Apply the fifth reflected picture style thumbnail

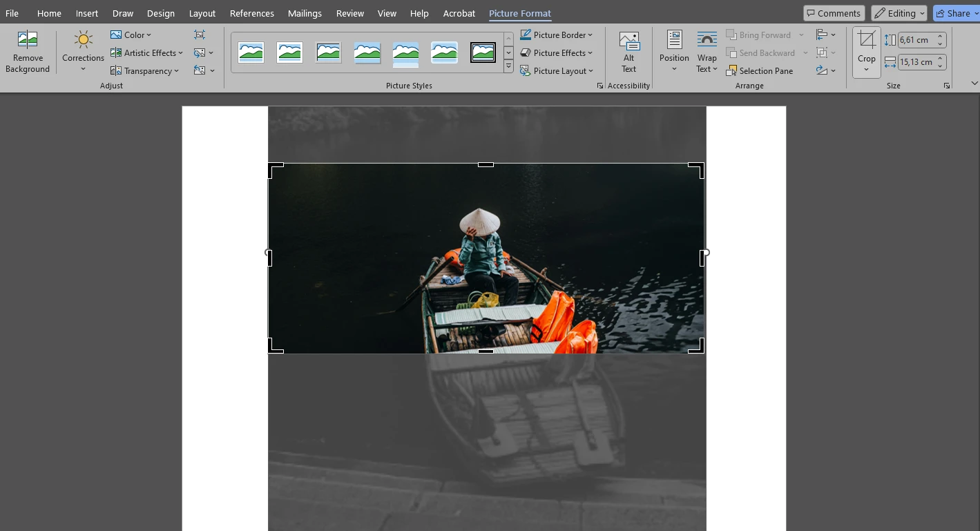tap(405, 54)
